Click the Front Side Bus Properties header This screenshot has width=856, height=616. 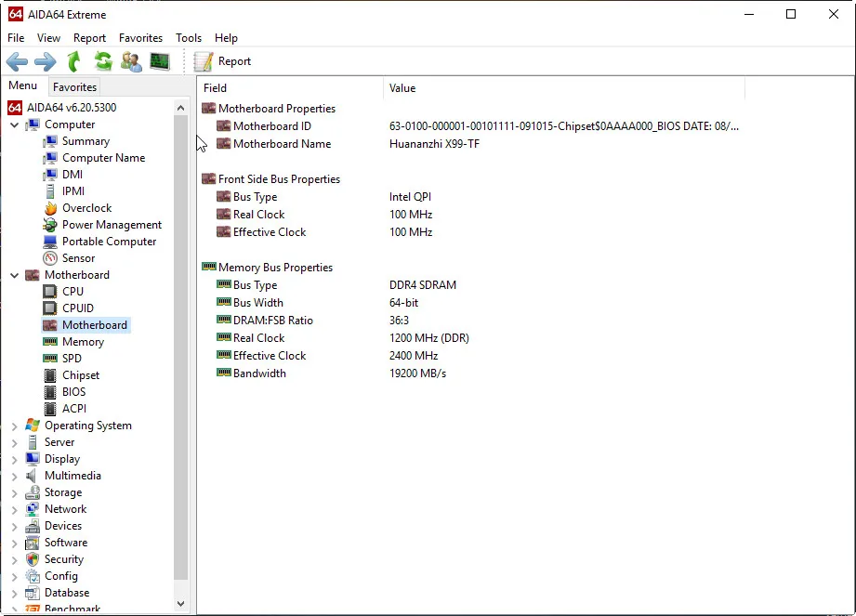(280, 179)
